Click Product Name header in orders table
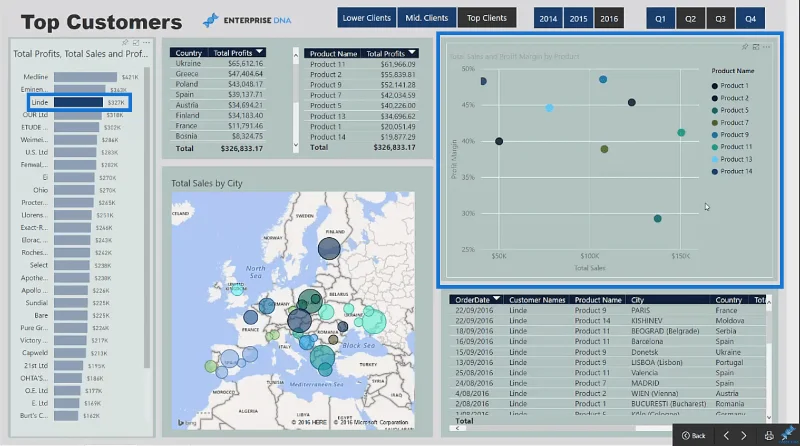Screen dimensions: 800x446 tap(598, 300)
